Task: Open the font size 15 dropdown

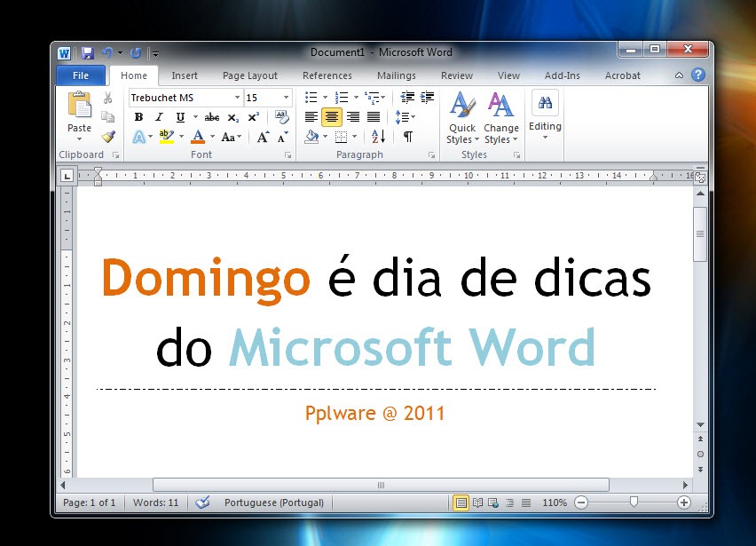Action: pos(286,98)
